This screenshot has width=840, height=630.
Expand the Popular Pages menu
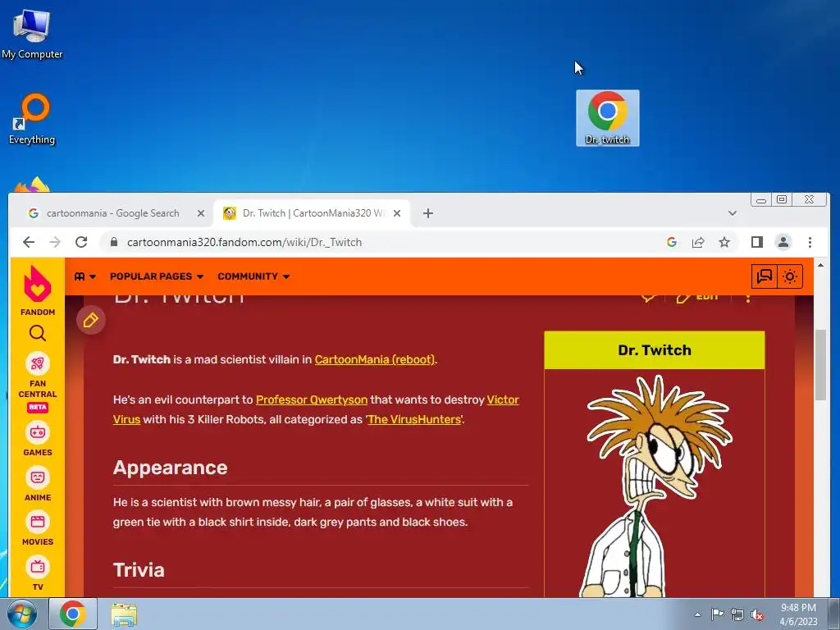tap(157, 276)
